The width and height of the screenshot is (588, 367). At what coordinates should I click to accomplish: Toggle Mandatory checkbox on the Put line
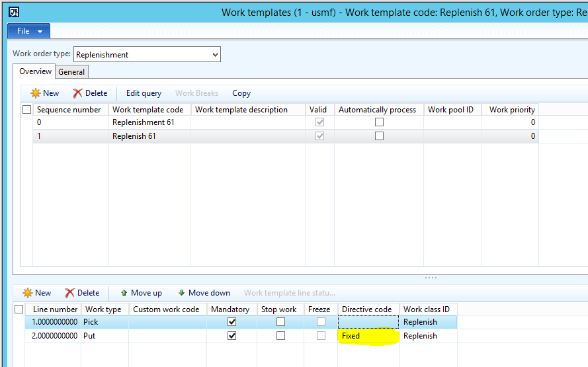pos(232,336)
